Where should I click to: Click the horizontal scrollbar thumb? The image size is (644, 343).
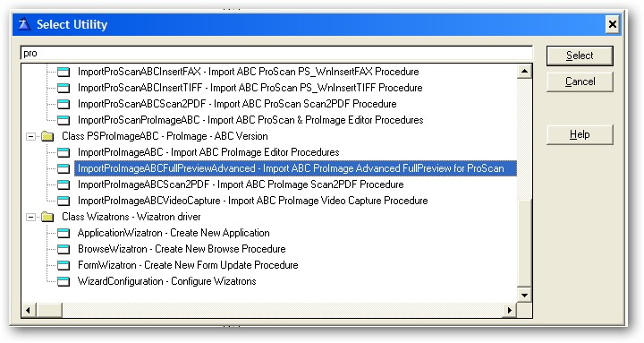click(49, 311)
